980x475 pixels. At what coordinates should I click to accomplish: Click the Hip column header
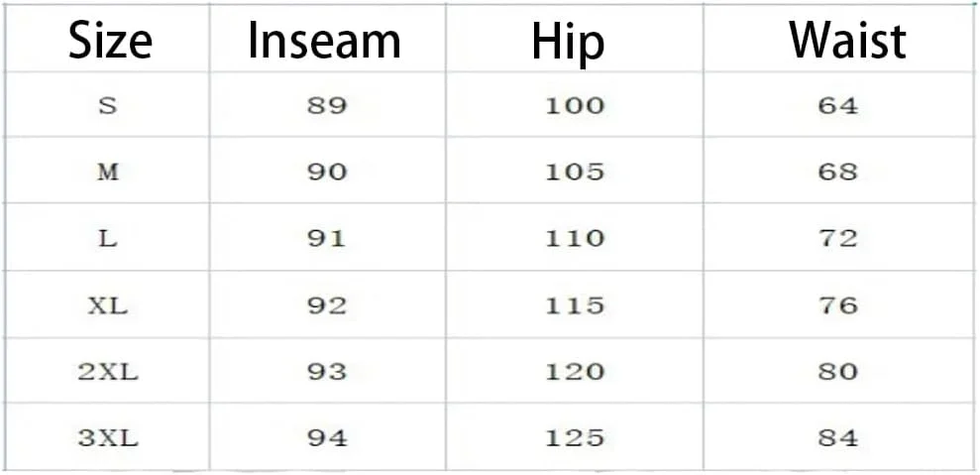pos(566,42)
